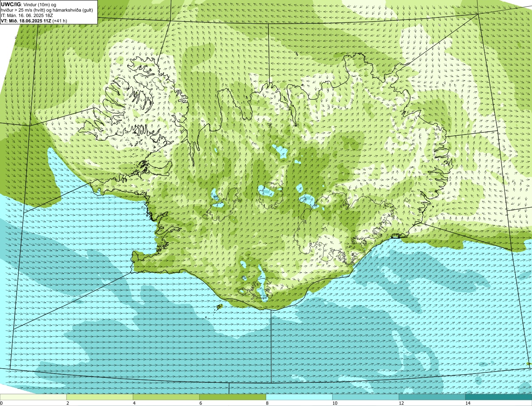Select the 10–12 m/s aqua color band
The image size is (532, 406).
click(366, 397)
